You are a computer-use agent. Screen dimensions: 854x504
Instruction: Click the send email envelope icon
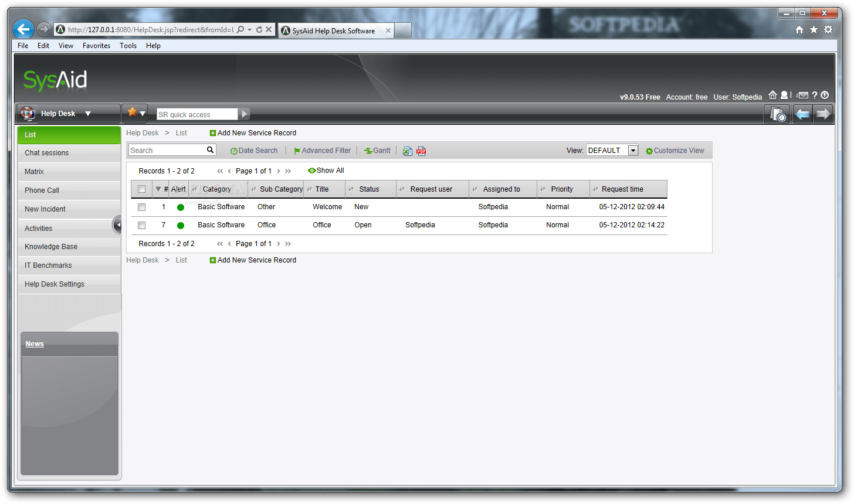[803, 95]
